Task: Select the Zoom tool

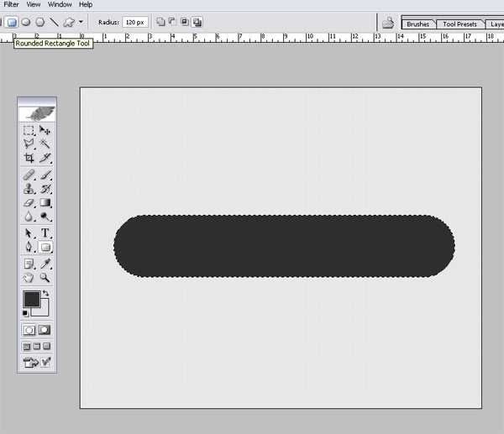Action: [x=45, y=278]
